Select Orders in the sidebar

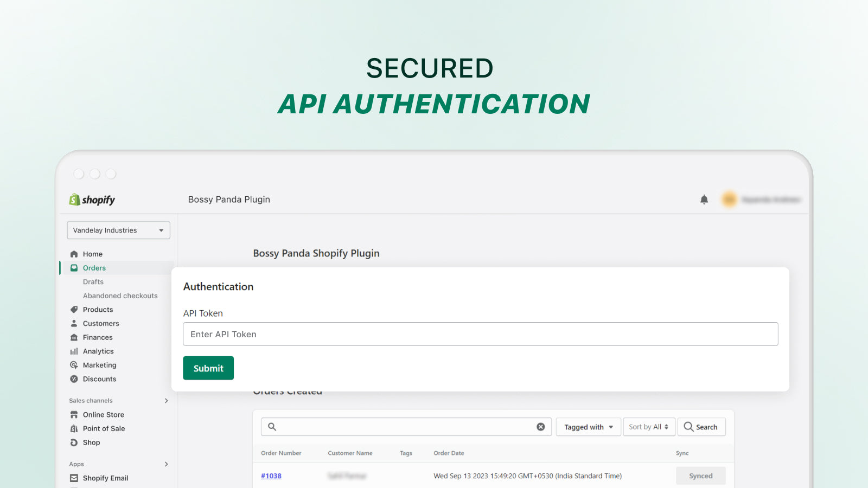pyautogui.click(x=94, y=268)
